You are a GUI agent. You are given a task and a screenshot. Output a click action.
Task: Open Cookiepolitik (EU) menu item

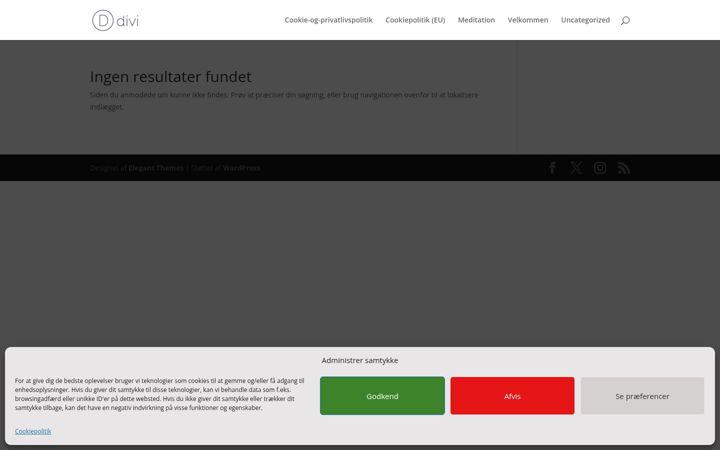415,20
